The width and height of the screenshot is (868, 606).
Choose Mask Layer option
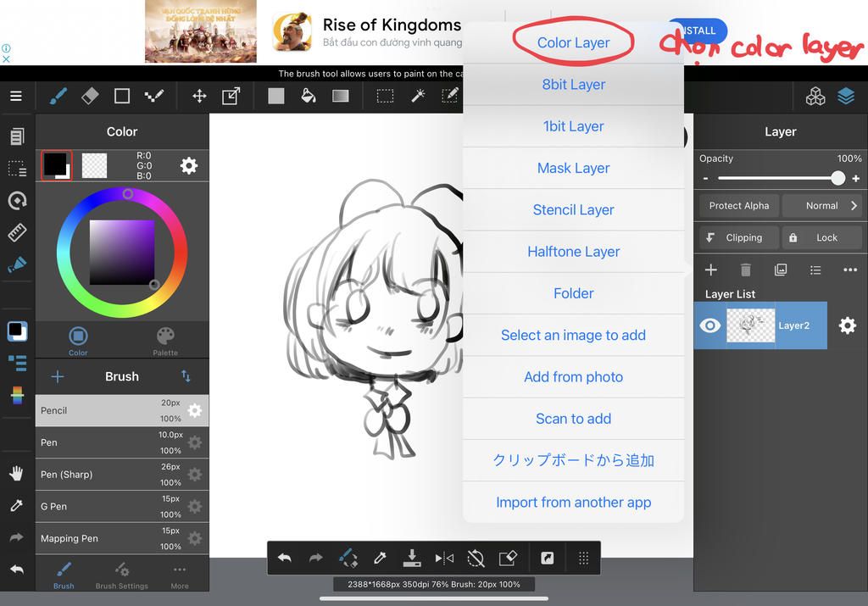(574, 169)
